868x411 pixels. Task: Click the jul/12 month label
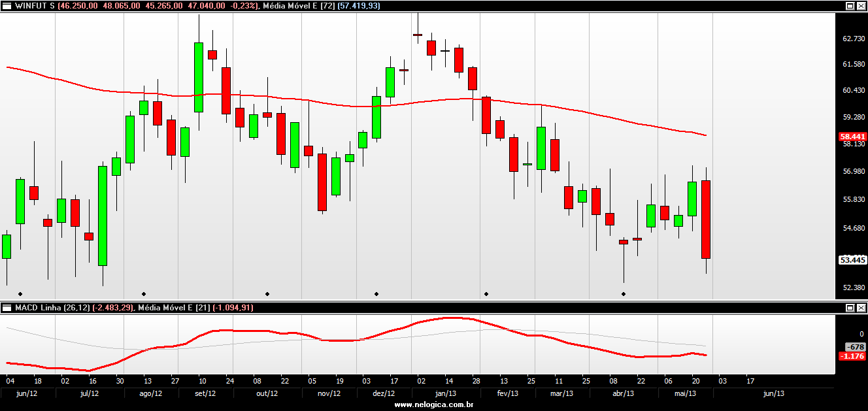(89, 393)
